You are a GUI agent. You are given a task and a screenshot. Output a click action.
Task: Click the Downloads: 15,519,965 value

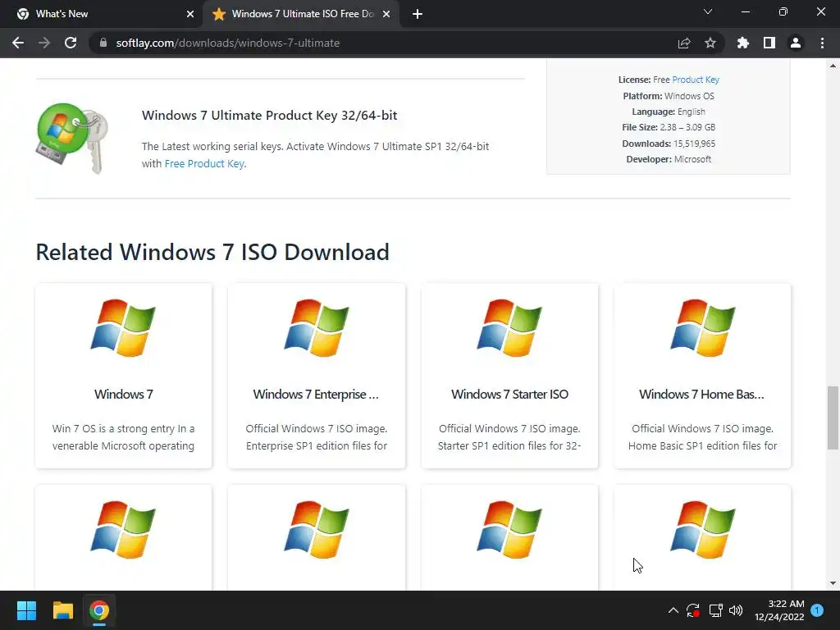[694, 144]
